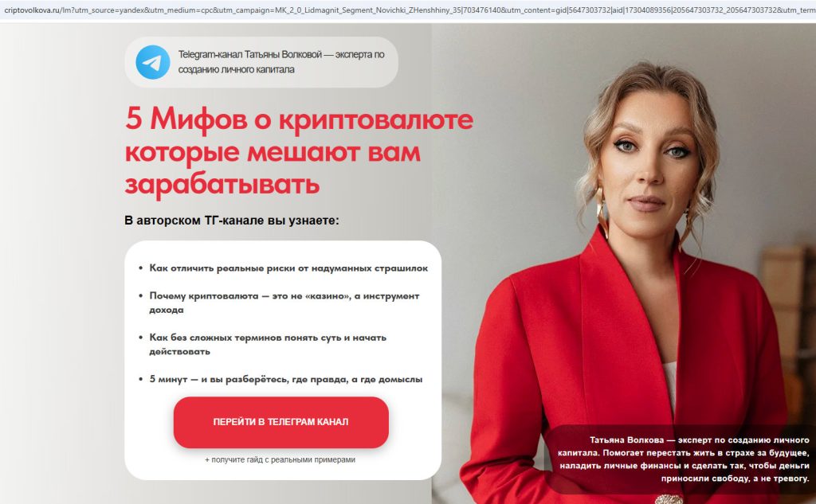
Task: Click the gold earring in the photo
Action: point(602,211)
